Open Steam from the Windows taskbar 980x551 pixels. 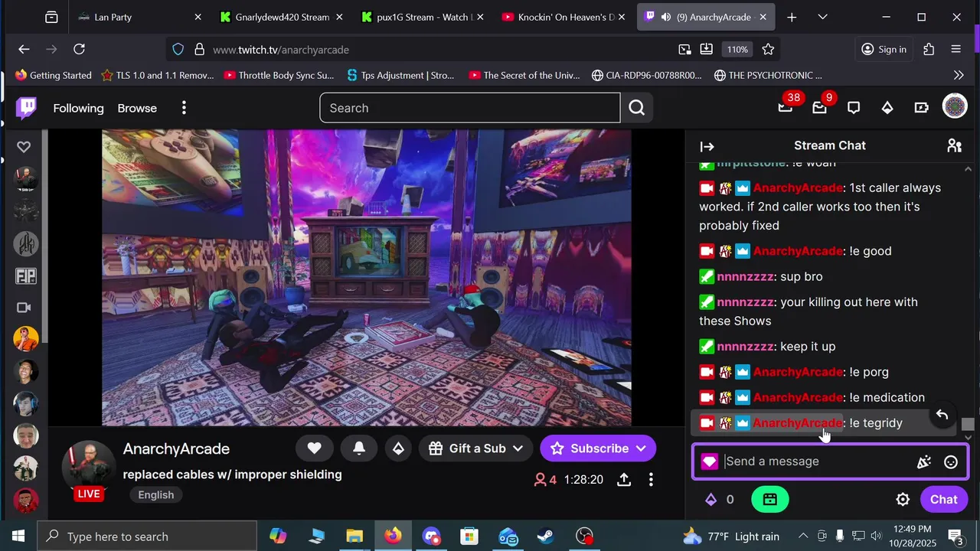pos(546,536)
